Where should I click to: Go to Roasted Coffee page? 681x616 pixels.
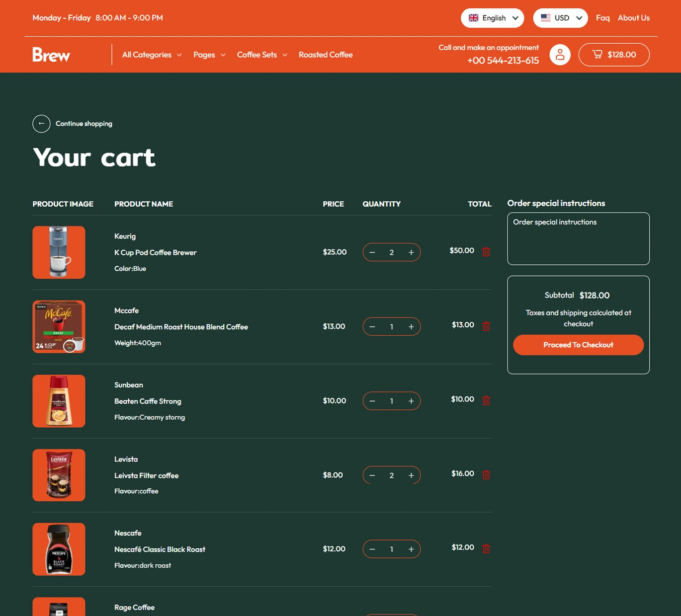(x=326, y=55)
